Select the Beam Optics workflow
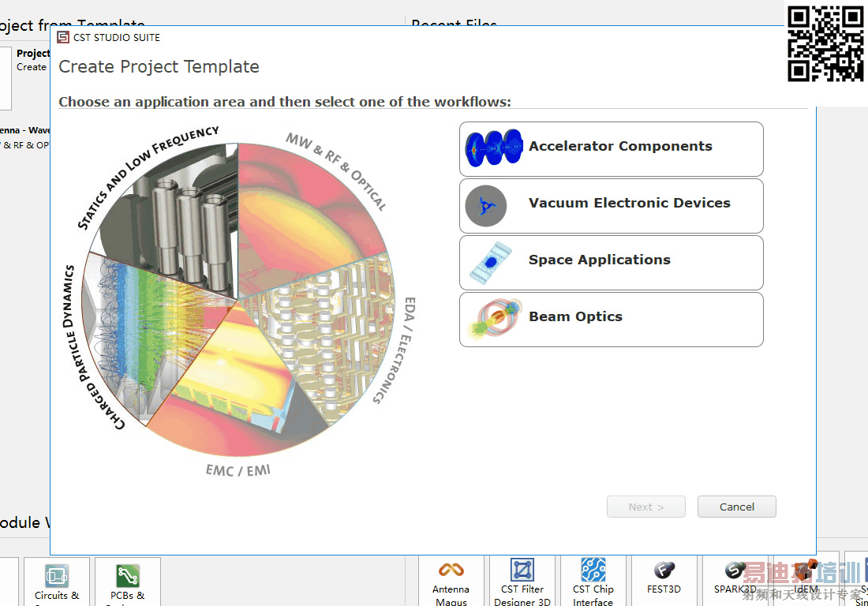This screenshot has height=606, width=868. click(611, 320)
